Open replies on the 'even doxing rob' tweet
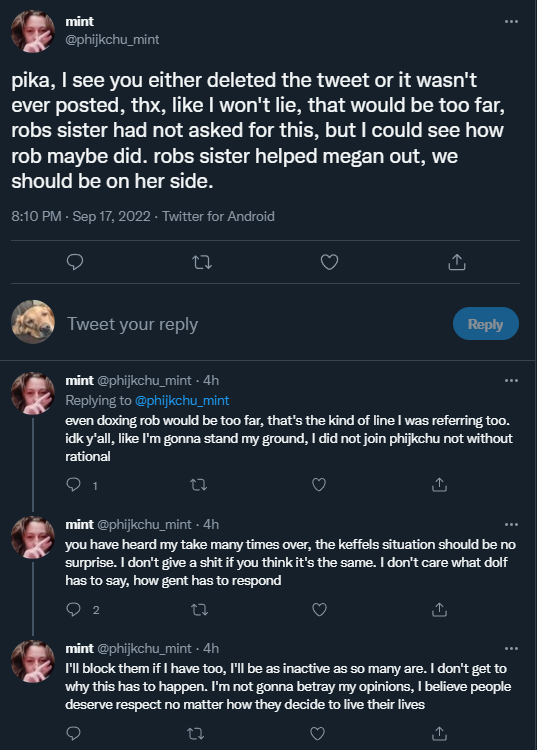537x750 pixels. [x=81, y=485]
